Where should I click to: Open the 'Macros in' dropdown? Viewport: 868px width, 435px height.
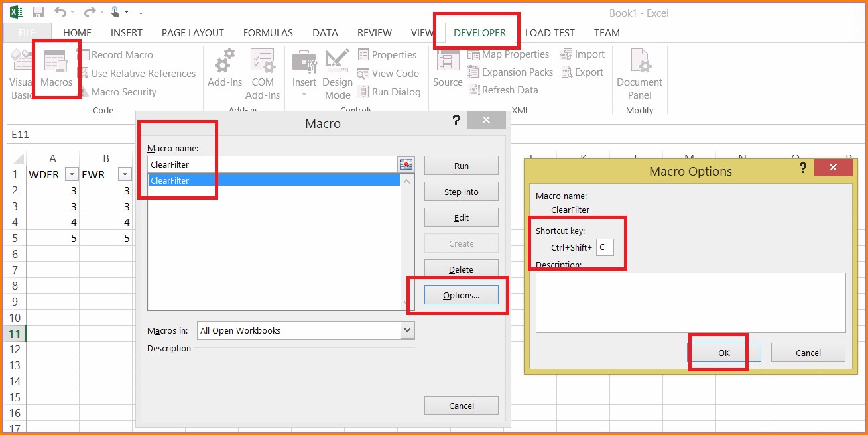tap(408, 330)
